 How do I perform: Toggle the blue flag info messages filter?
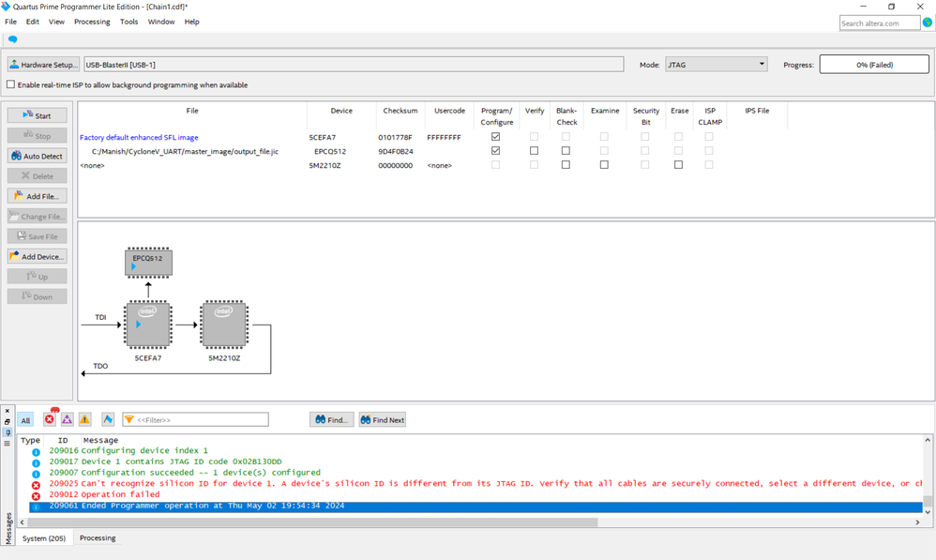[108, 419]
